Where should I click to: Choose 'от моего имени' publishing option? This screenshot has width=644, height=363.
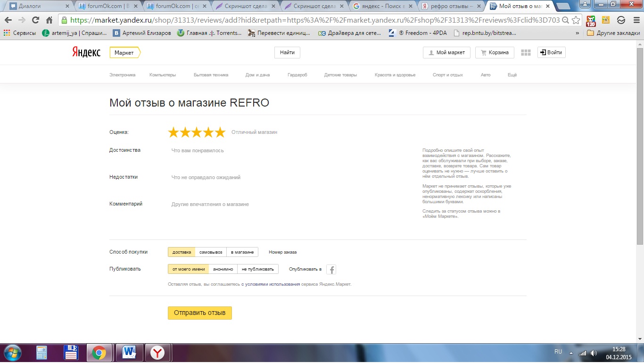[x=189, y=269]
